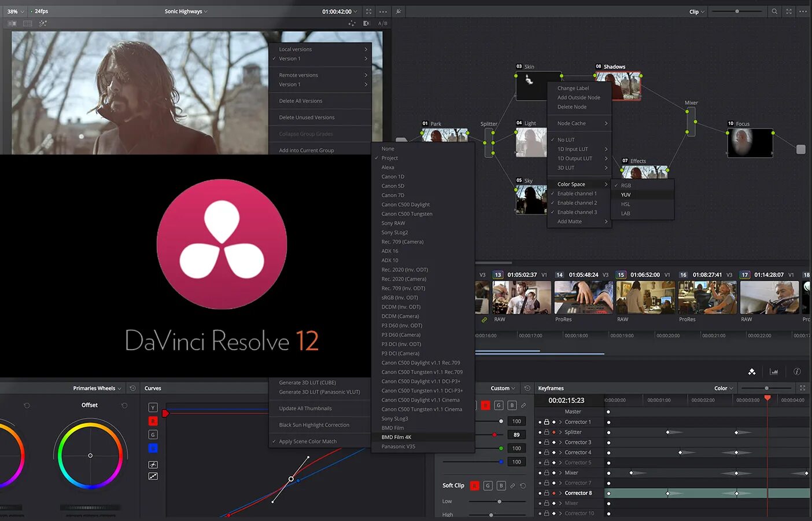Image resolution: width=812 pixels, height=521 pixels.
Task: Expand the Keyframes panel fullscreen icon
Action: coord(802,388)
